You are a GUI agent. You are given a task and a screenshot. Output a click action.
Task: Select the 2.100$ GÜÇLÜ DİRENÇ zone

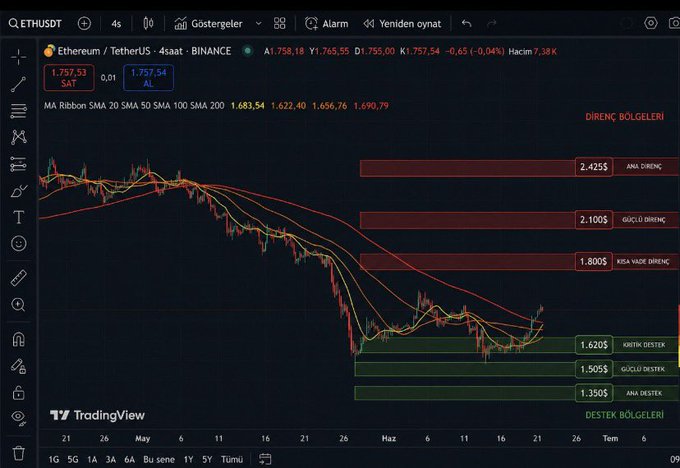(520, 220)
